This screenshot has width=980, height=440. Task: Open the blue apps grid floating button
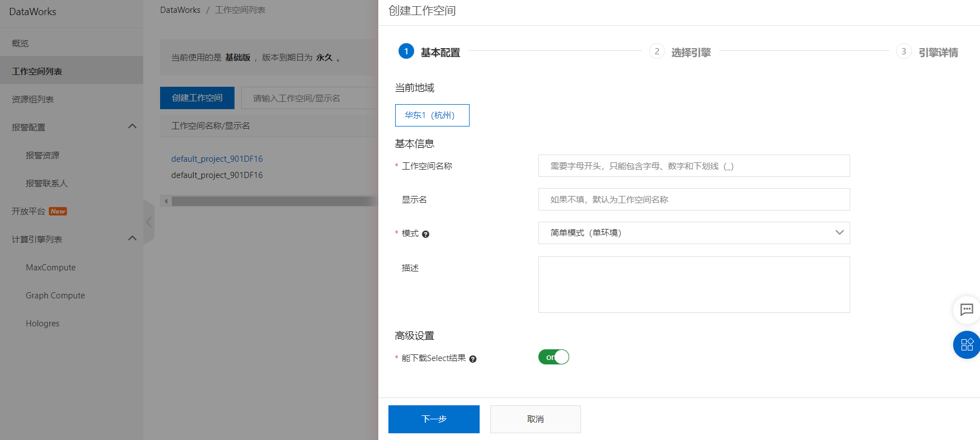click(x=967, y=345)
